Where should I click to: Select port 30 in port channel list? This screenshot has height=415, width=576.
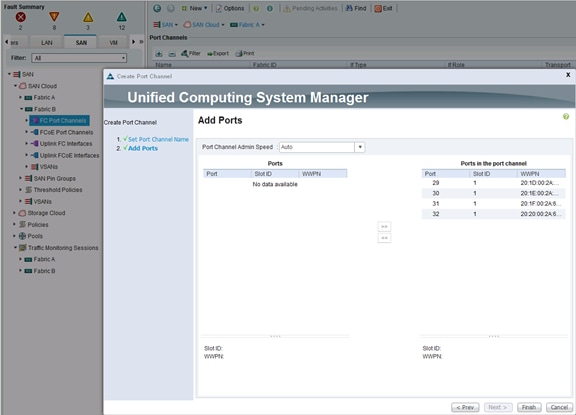click(493, 193)
